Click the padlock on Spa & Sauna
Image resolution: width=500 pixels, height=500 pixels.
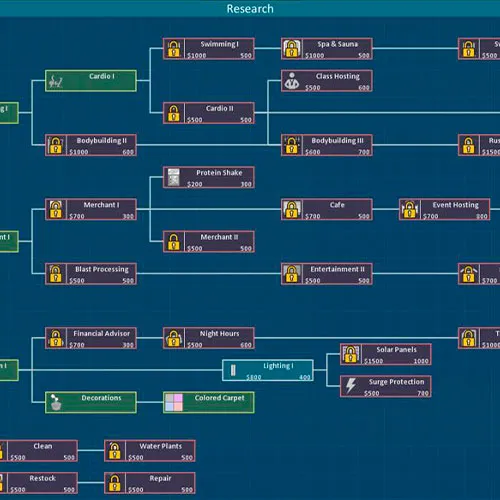click(x=292, y=49)
